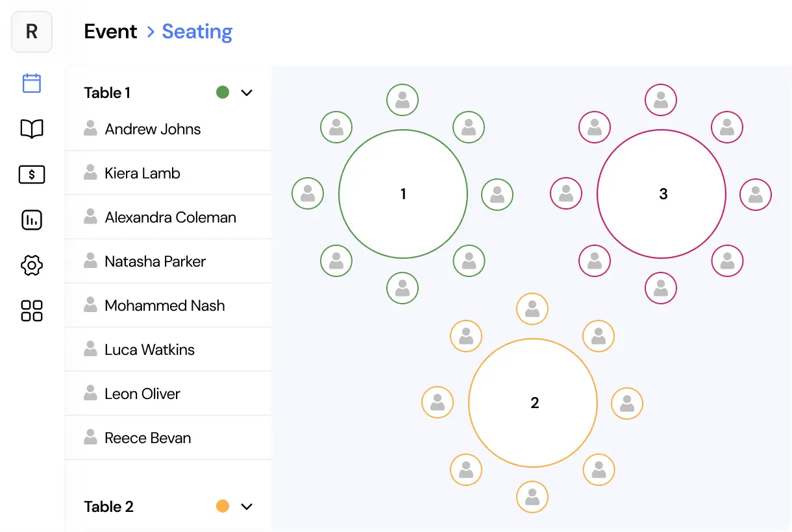Click the open book icon in sidebar

[32, 128]
